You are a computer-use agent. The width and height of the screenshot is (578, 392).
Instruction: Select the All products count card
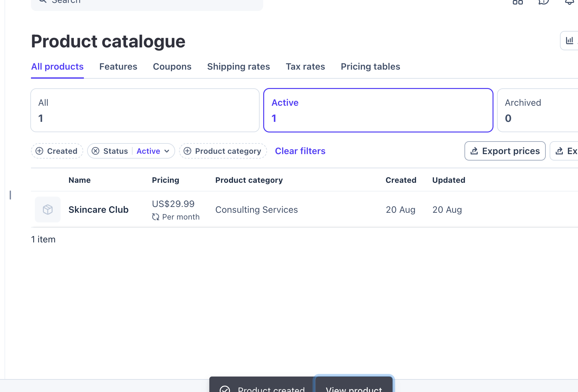(145, 110)
